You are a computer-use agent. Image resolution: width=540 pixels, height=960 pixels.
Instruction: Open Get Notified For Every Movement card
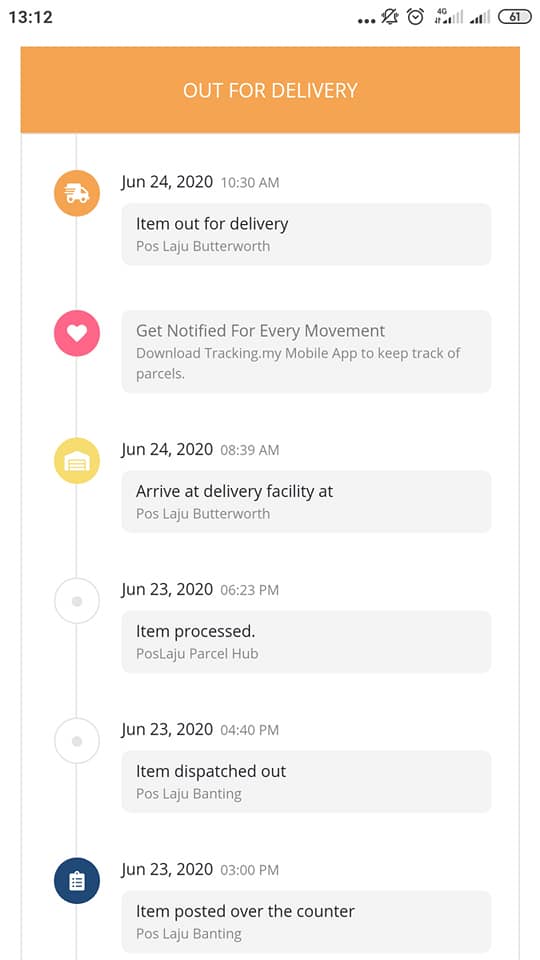click(306, 351)
